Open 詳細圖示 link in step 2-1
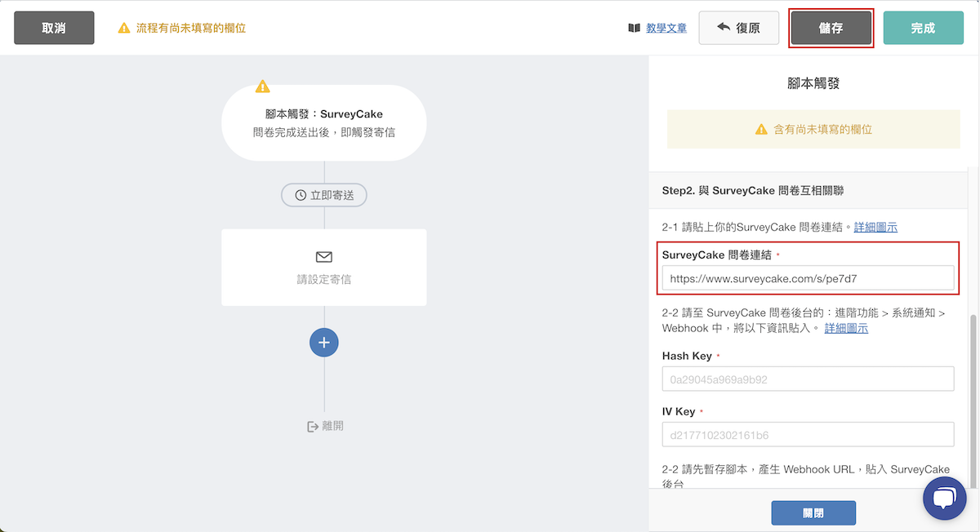 pyautogui.click(x=875, y=227)
